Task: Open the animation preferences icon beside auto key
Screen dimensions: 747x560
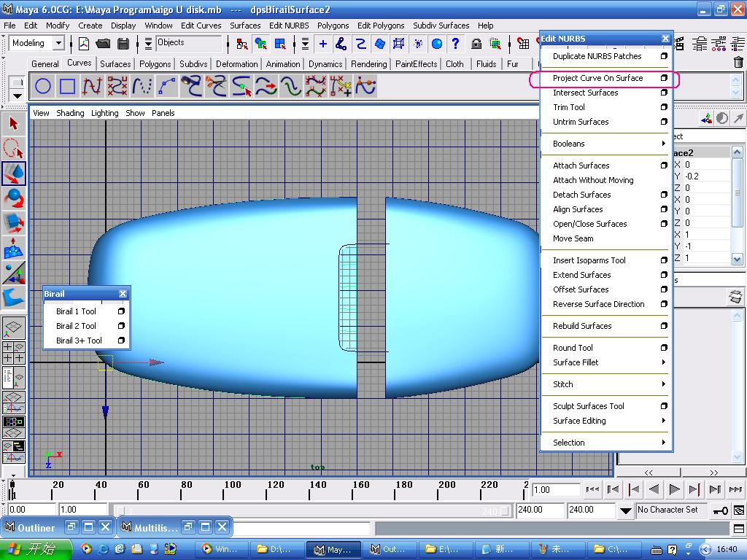Action: (739, 511)
